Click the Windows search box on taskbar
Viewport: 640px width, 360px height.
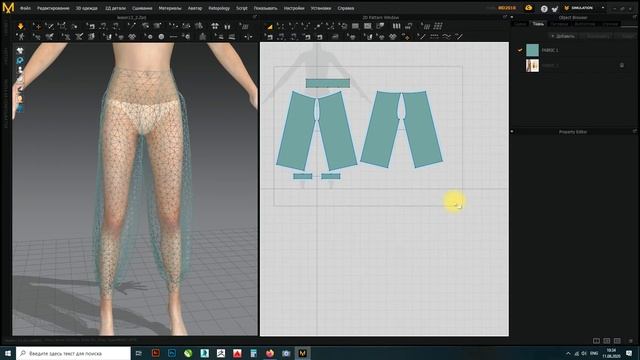click(x=73, y=353)
